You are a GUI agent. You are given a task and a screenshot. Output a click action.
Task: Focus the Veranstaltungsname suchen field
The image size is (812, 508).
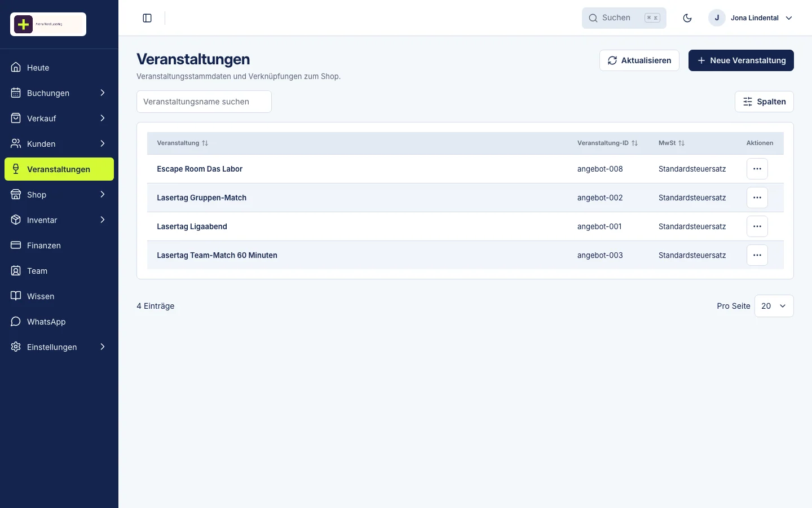204,102
